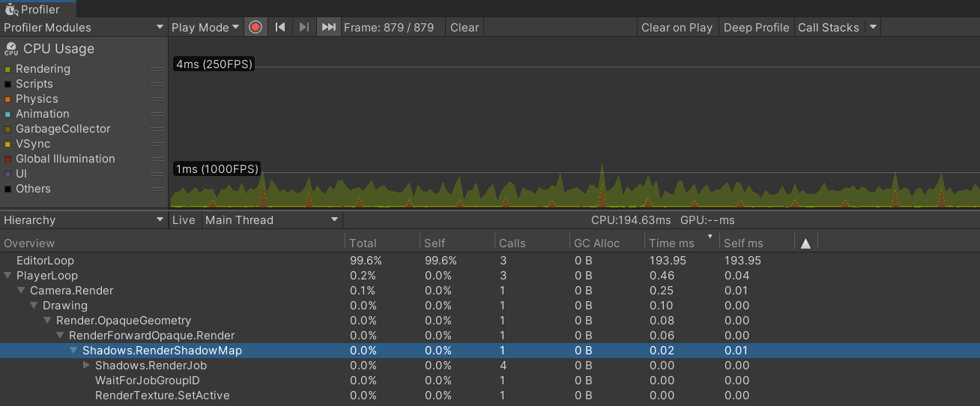The height and width of the screenshot is (406, 980).
Task: Click the Profiler tab stopwatch icon
Action: (11, 9)
